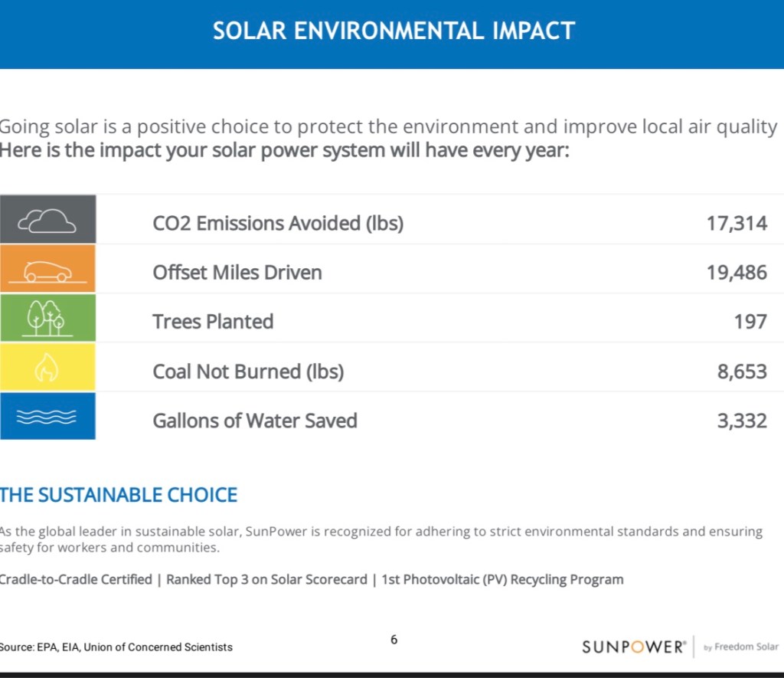Click the blue water waves icon
Image resolution: width=784 pixels, height=678 pixels.
(x=47, y=417)
